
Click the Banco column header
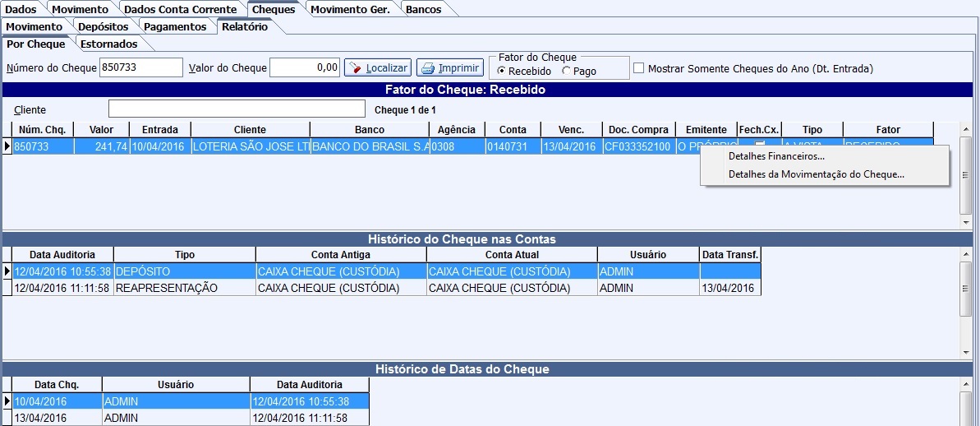coord(370,129)
